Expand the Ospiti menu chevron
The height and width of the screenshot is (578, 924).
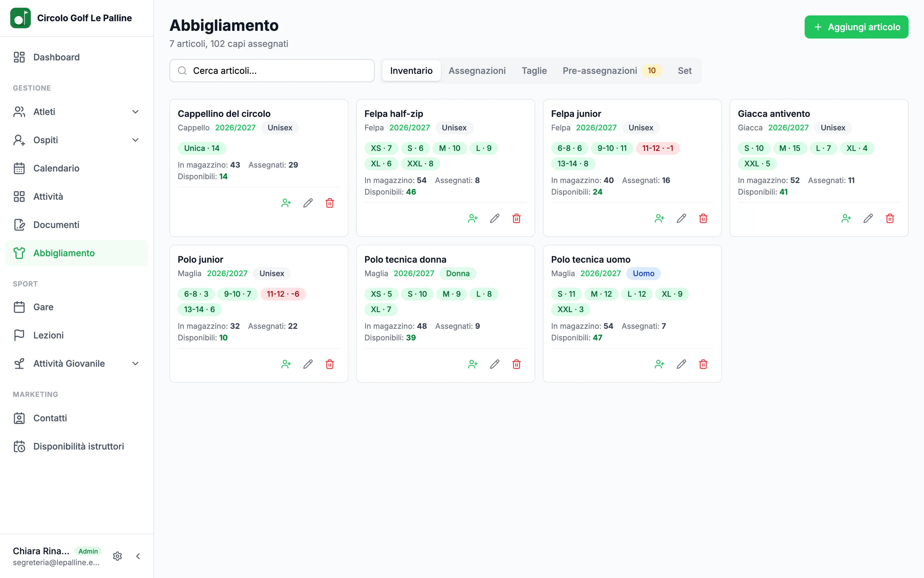pyautogui.click(x=135, y=140)
